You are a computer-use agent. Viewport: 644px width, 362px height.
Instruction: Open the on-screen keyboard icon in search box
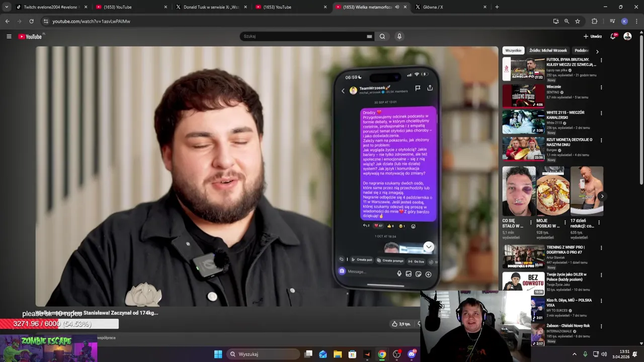369,36
